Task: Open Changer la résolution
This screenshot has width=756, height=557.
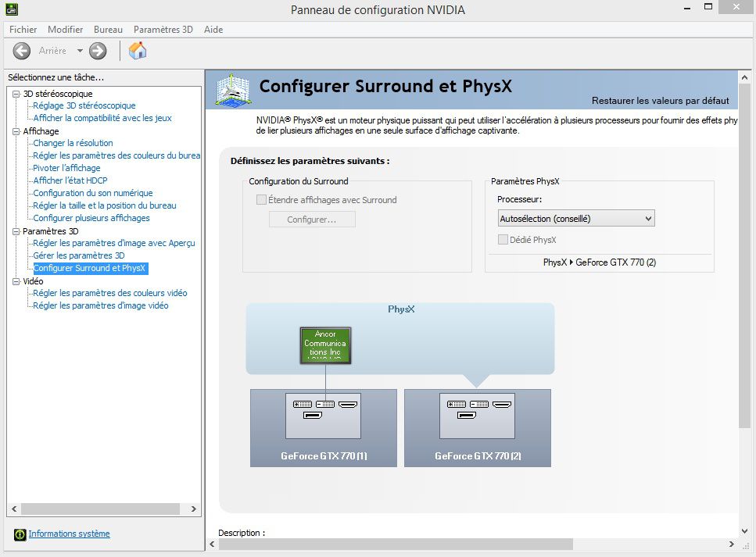Action: coord(73,143)
